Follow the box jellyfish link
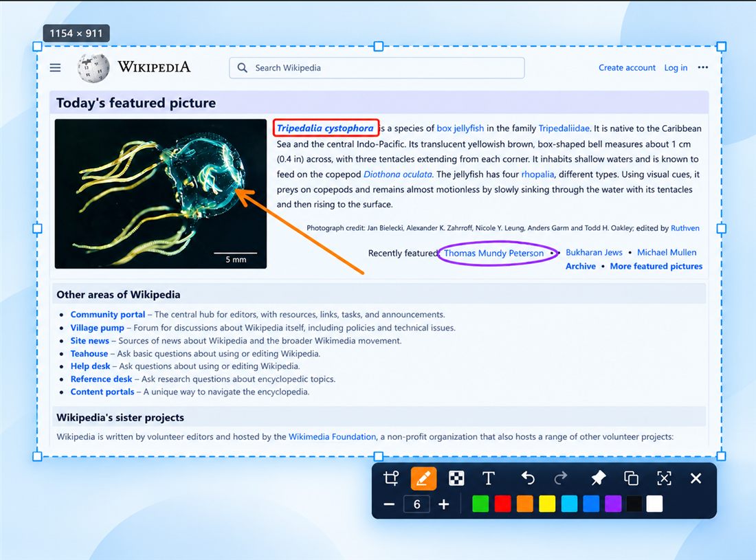Screen dimensions: 756x560 coord(460,128)
